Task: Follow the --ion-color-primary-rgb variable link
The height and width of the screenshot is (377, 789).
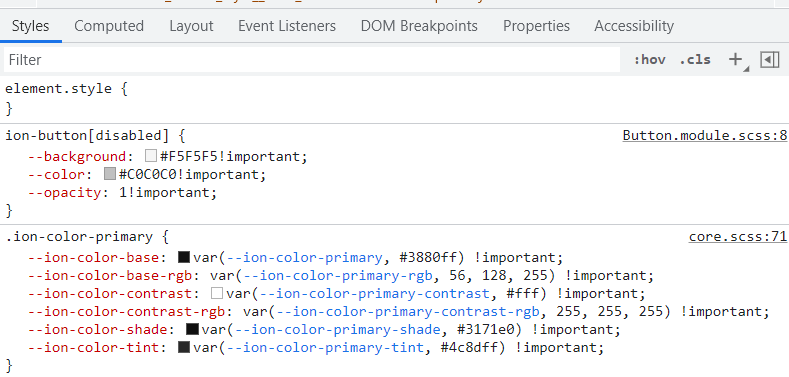Action: pos(338,276)
